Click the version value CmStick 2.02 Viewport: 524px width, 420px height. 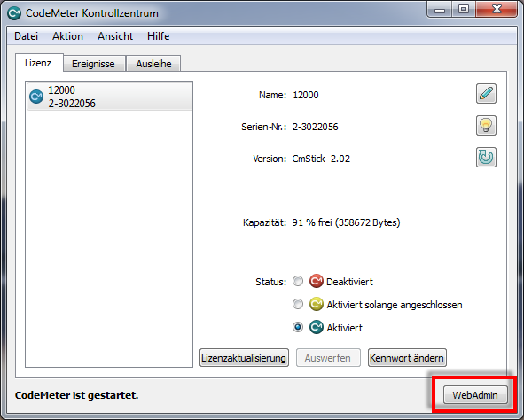[x=321, y=159]
